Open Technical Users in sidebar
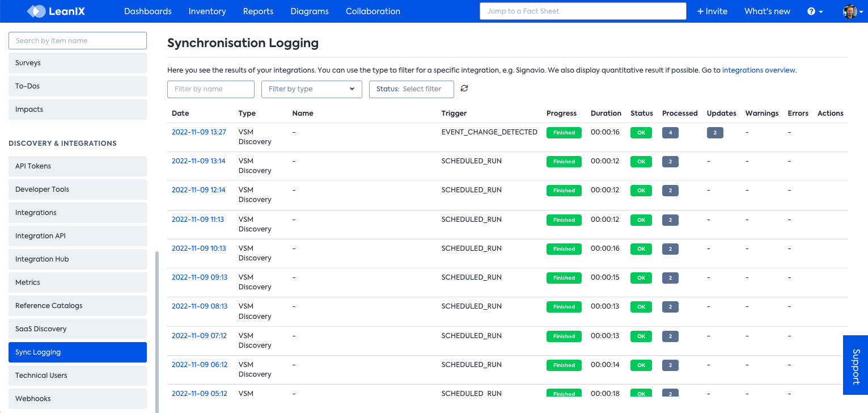Image resolution: width=868 pixels, height=413 pixels. [x=78, y=376]
